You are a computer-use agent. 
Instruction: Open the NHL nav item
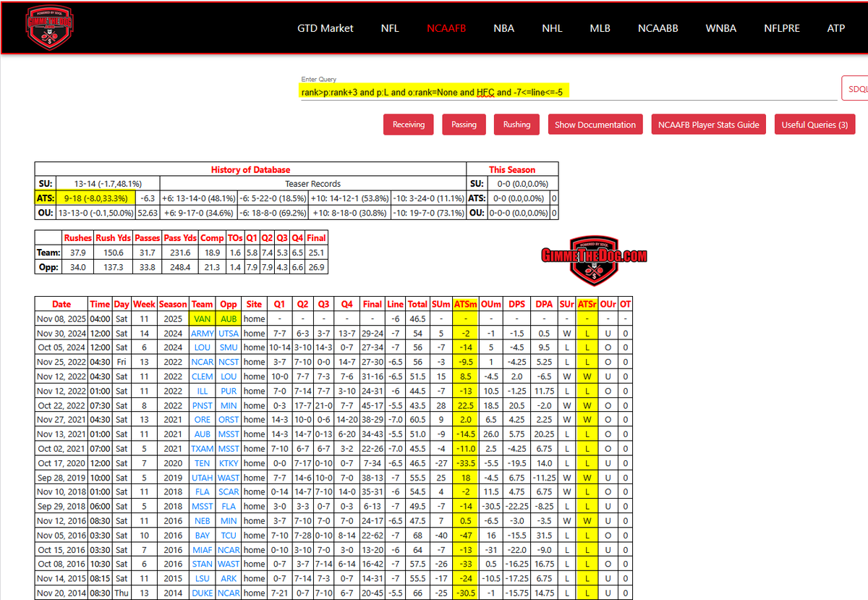tap(552, 28)
